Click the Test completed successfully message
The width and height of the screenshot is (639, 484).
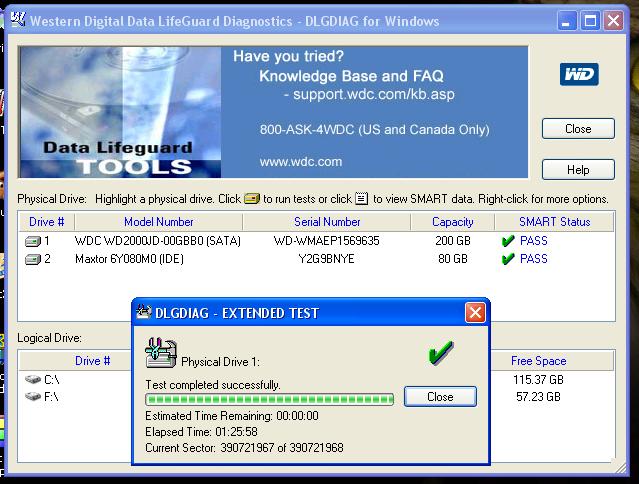click(x=213, y=385)
